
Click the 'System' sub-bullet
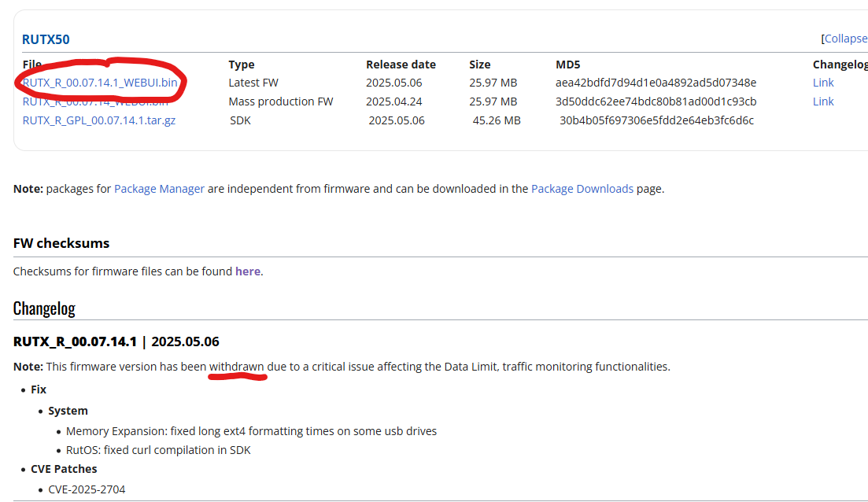coord(68,411)
